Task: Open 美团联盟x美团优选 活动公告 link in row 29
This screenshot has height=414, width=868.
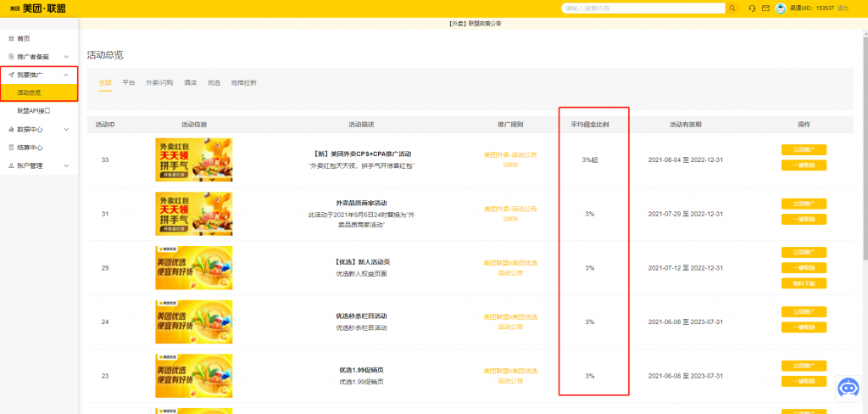Action: [510, 268]
